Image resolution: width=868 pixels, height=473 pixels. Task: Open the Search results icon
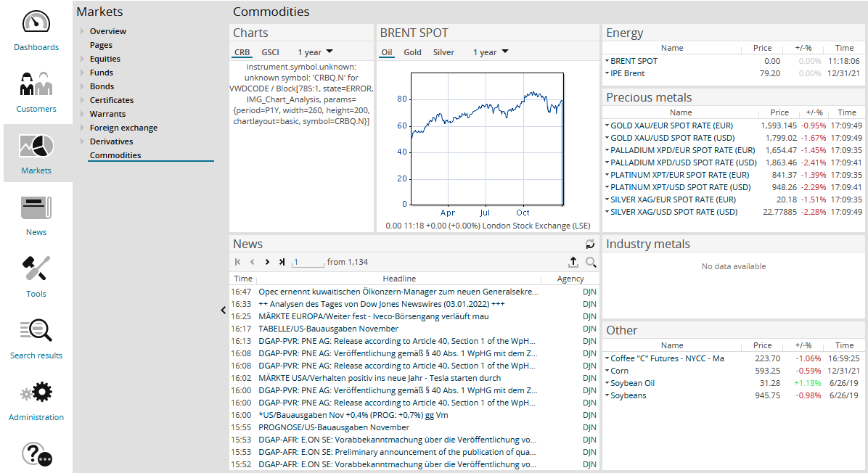pyautogui.click(x=36, y=331)
